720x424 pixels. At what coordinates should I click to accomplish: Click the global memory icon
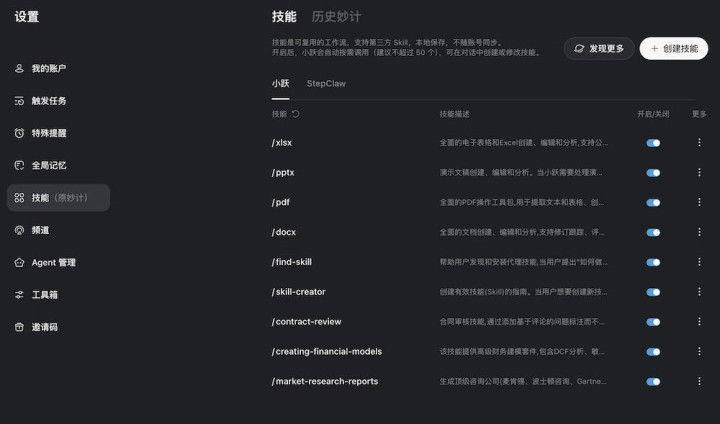point(19,165)
